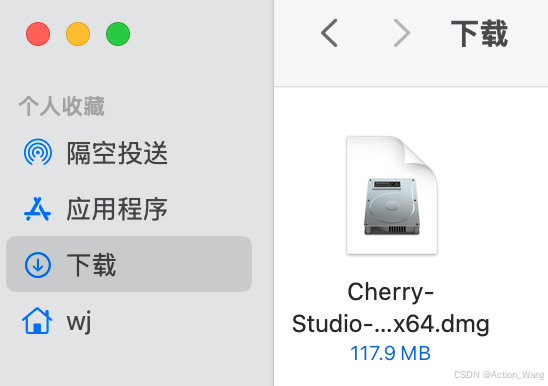The image size is (548, 386).
Task: Click the blue house home icon
Action: tap(37, 321)
